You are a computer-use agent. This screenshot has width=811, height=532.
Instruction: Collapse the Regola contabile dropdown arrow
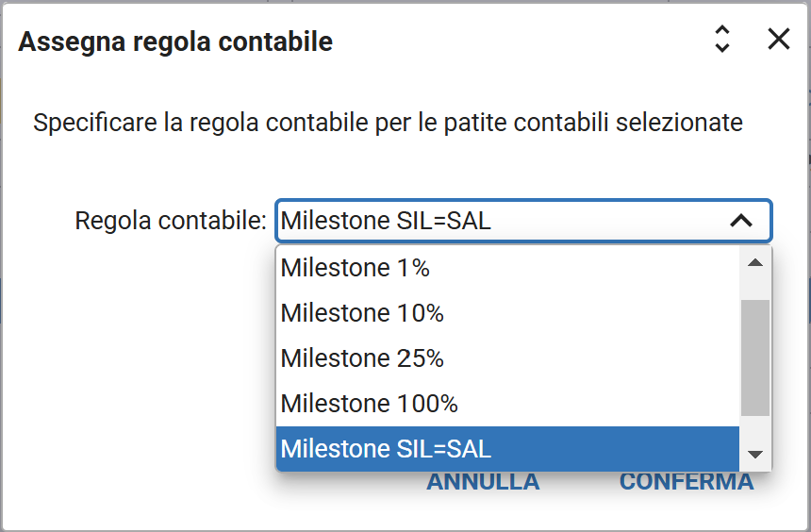(741, 221)
